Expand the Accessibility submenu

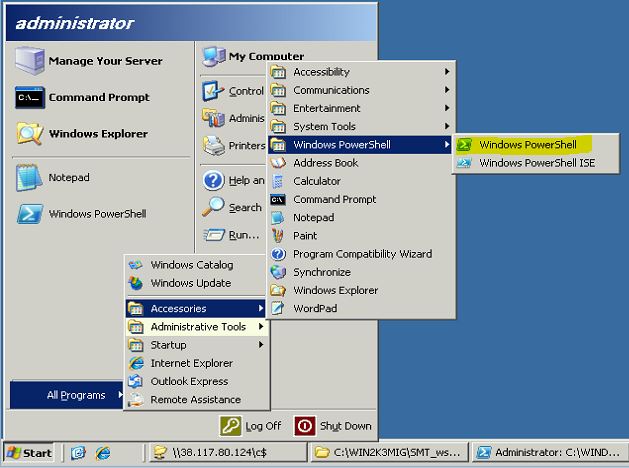tap(361, 72)
